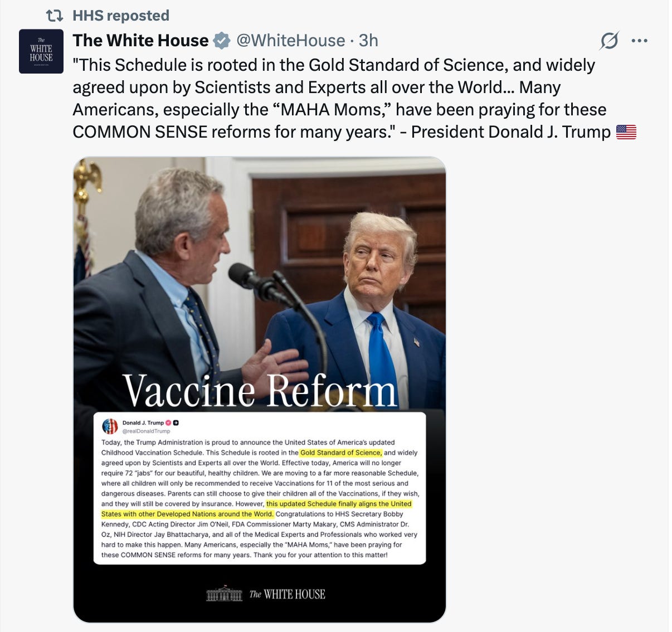Open the HHS reposted link
The width and height of the screenshot is (672, 632).
[121, 16]
